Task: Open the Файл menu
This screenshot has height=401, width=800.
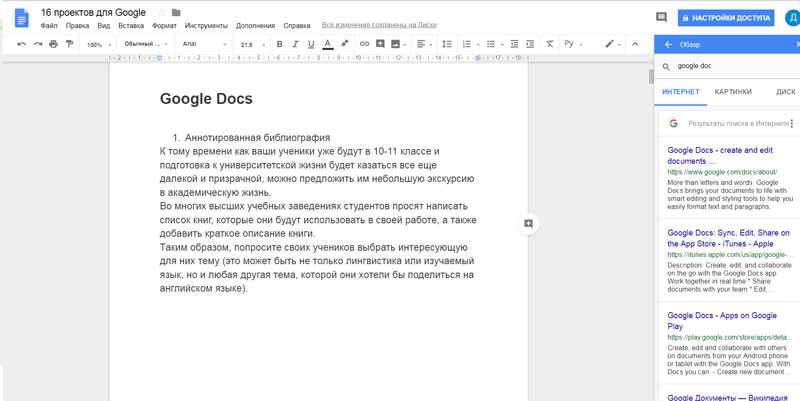Action: coord(49,26)
